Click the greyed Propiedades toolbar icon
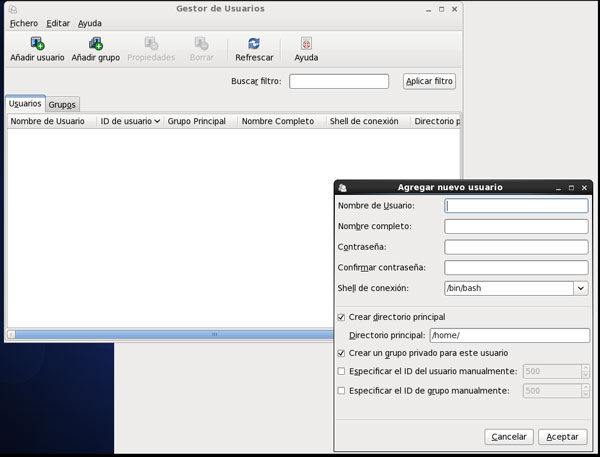This screenshot has height=457, width=600. [151, 43]
